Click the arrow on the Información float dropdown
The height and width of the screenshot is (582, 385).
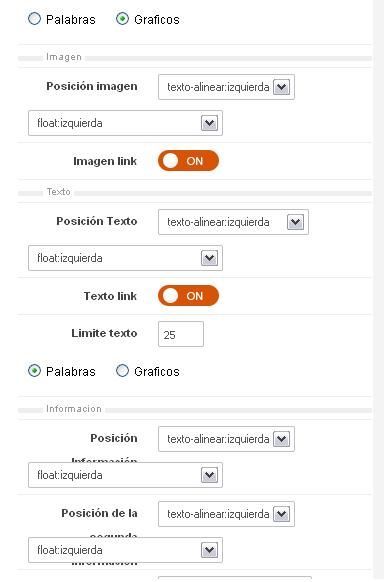coord(209,475)
